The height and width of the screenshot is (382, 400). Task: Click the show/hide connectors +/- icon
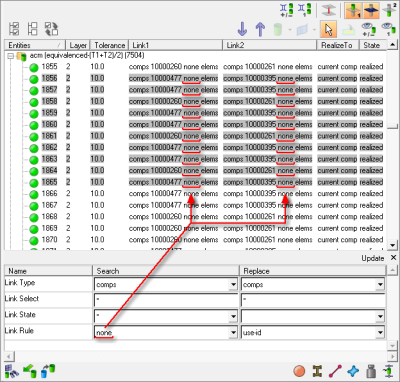(287, 10)
